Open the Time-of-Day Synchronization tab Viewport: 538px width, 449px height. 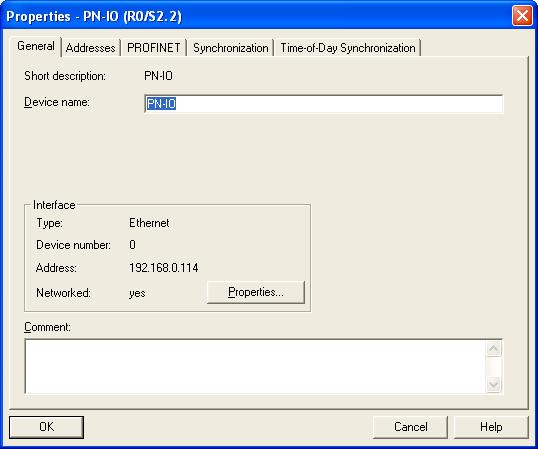348,48
